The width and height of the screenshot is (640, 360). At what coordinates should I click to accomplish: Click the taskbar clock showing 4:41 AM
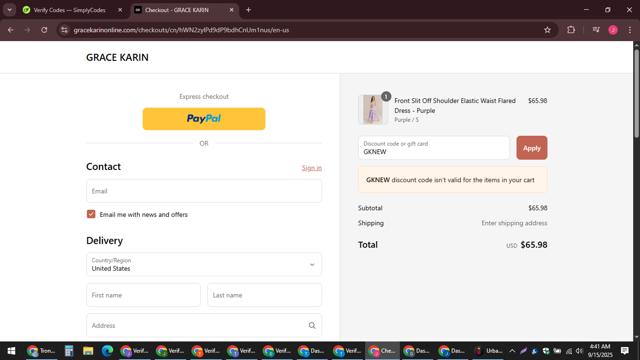pyautogui.click(x=600, y=351)
